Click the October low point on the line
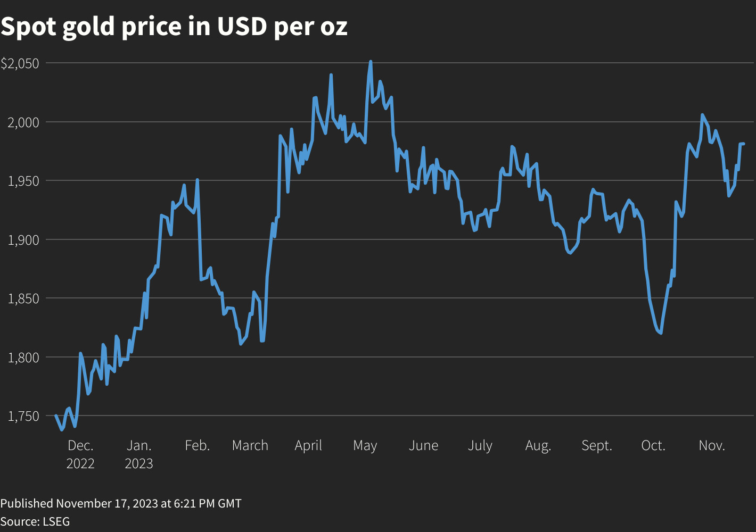 coord(661,333)
